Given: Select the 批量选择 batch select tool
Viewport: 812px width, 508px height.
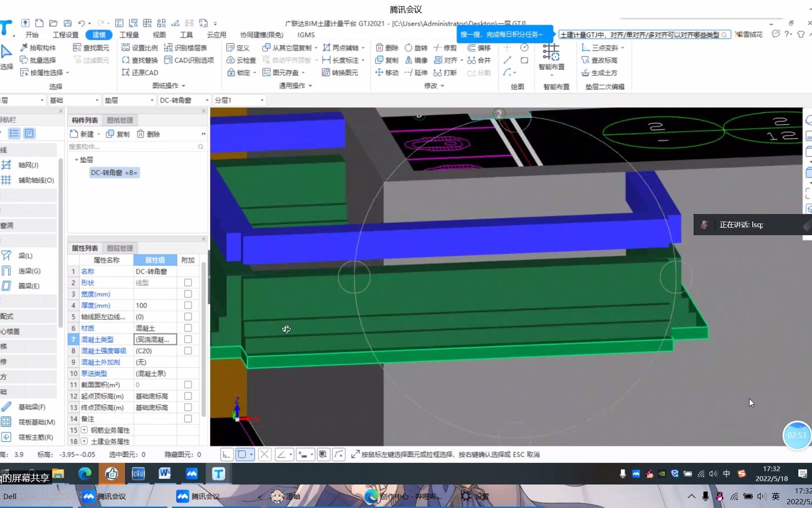Looking at the screenshot, I should (x=38, y=60).
